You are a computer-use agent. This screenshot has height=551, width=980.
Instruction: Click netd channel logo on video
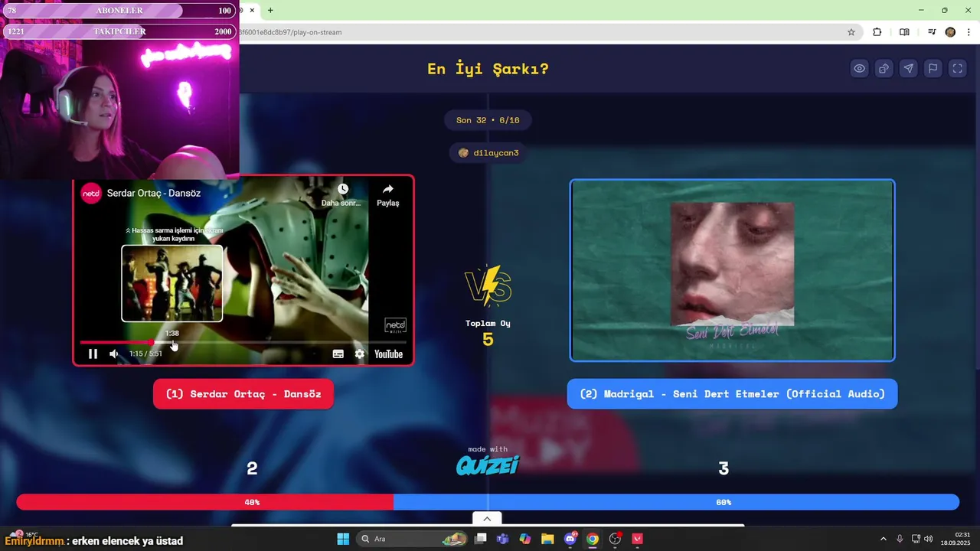point(91,194)
